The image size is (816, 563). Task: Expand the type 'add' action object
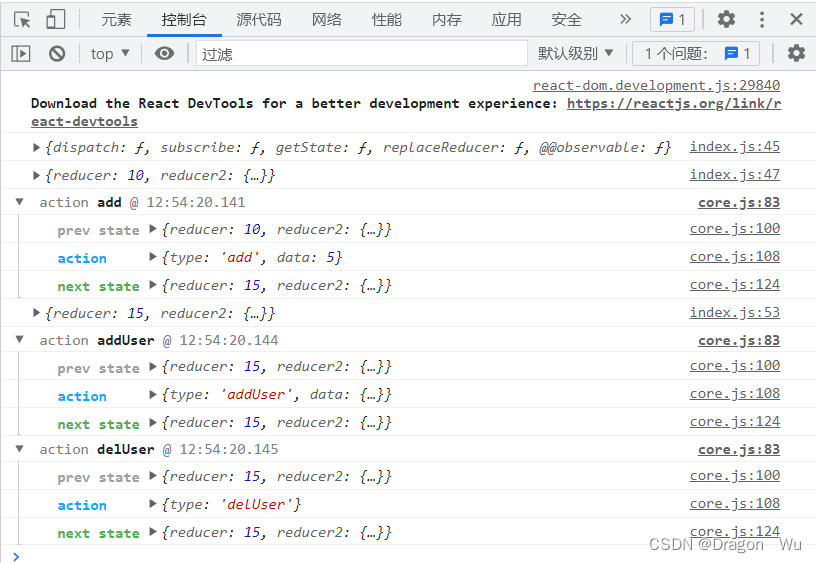153,257
